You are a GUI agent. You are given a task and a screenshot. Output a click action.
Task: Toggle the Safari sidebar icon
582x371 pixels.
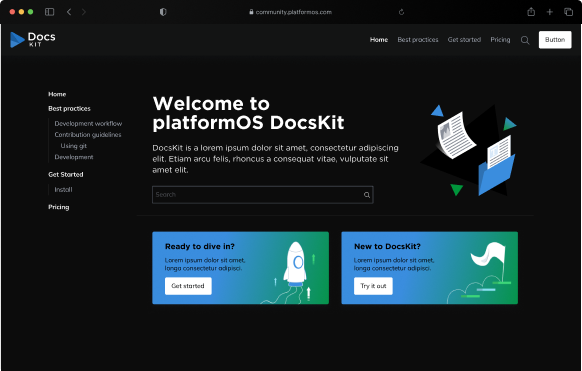(x=49, y=12)
